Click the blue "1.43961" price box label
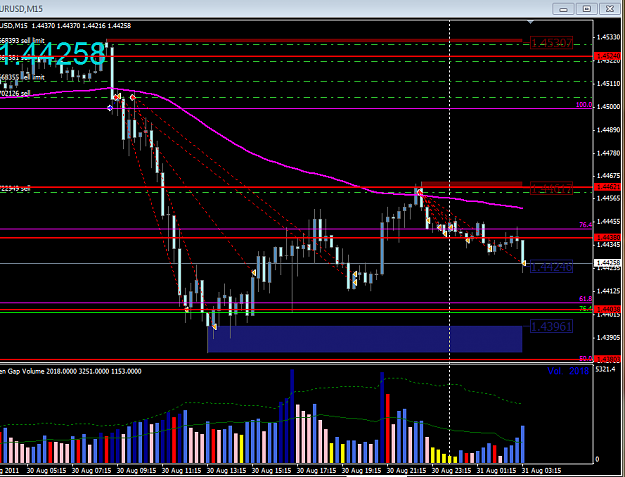 [551, 327]
